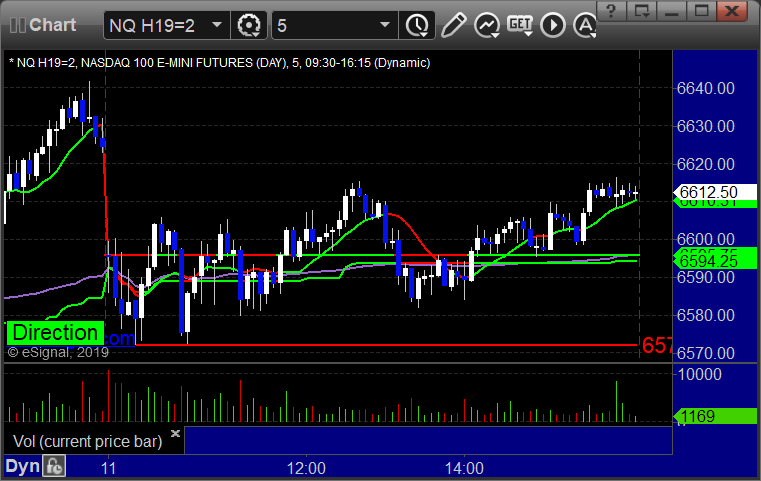Close the chart window
761x481 pixels.
(x=732, y=11)
